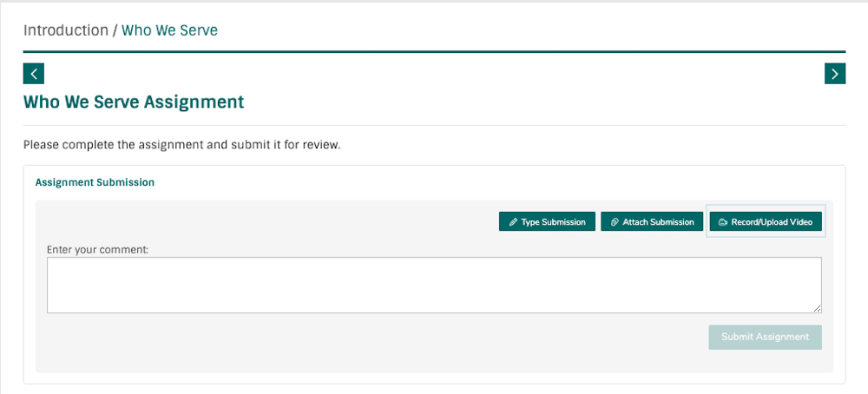Screen dimensions: 868x394
Task: Click the Submit Assignment button
Action: [765, 337]
